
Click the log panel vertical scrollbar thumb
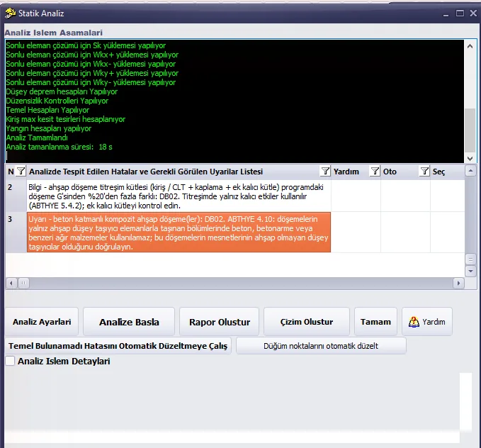470,130
